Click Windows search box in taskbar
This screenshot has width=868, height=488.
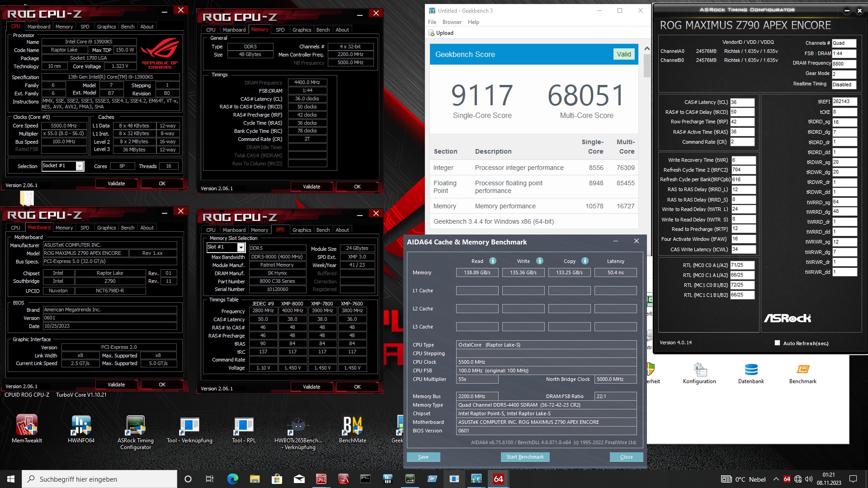[99, 479]
